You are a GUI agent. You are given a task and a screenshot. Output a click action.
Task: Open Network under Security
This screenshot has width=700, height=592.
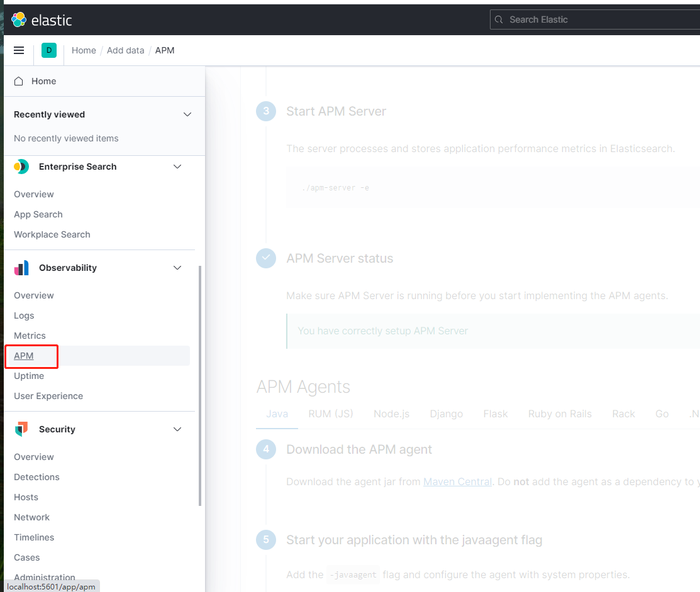(31, 517)
